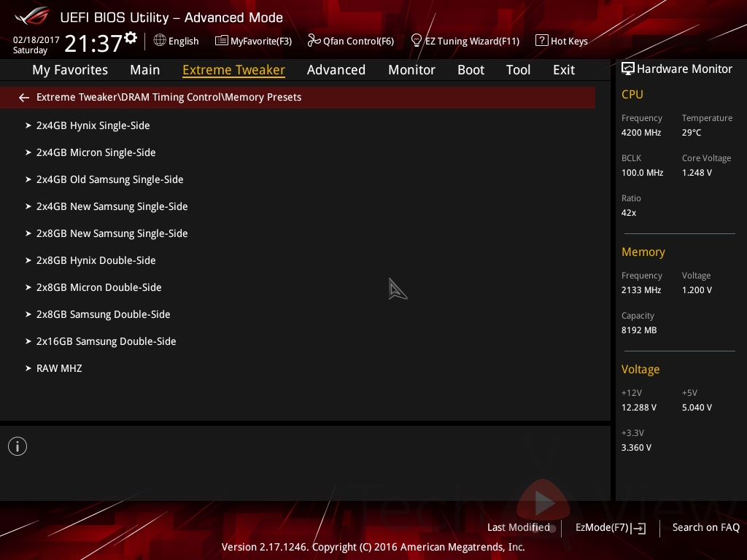The image size is (747, 560).
Task: Click the globe language icon
Action: point(160,41)
